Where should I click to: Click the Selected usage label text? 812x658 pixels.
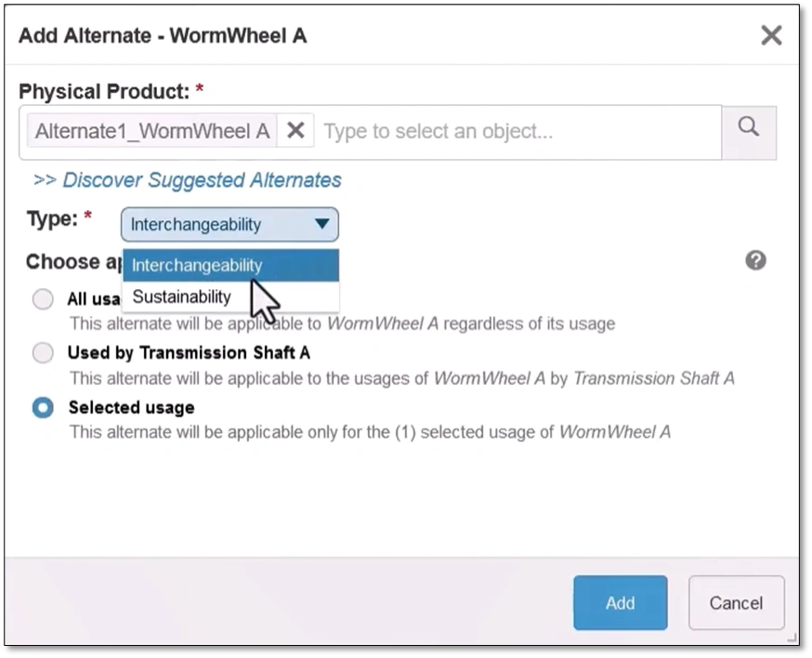point(132,408)
